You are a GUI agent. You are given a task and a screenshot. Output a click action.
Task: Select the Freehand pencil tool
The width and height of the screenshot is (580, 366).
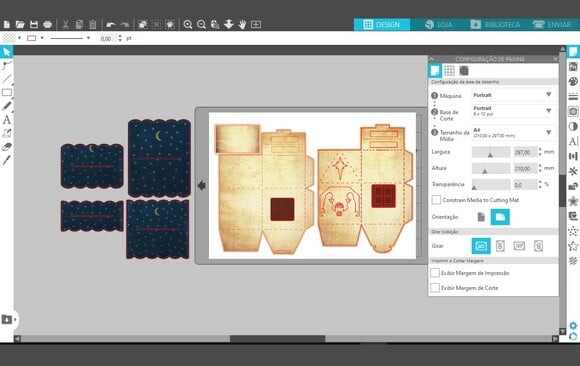(7, 106)
